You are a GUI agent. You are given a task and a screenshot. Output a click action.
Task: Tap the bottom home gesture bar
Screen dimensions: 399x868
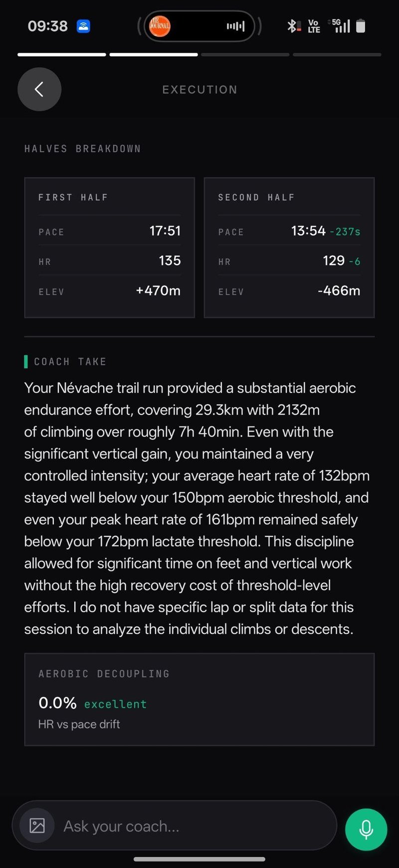click(199, 859)
